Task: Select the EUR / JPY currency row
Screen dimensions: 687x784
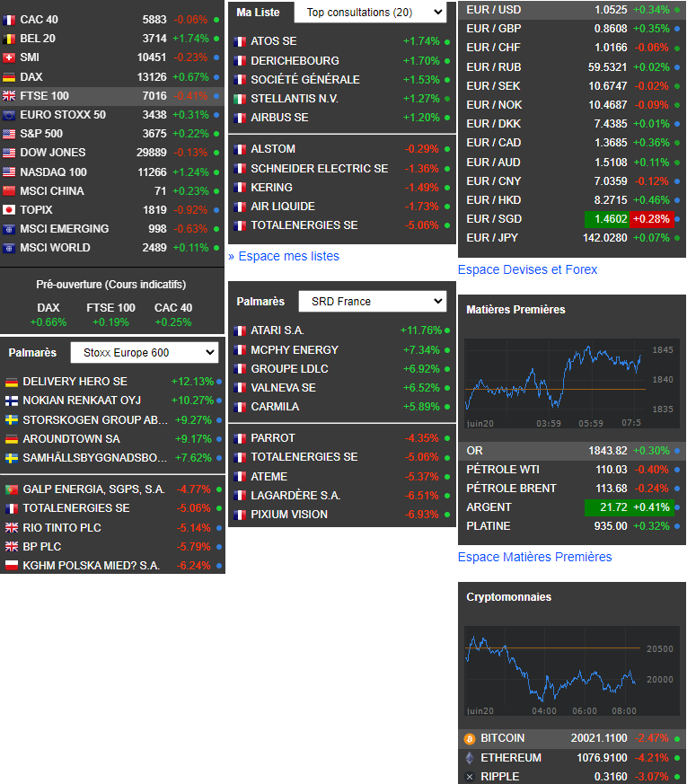Action: click(572, 238)
